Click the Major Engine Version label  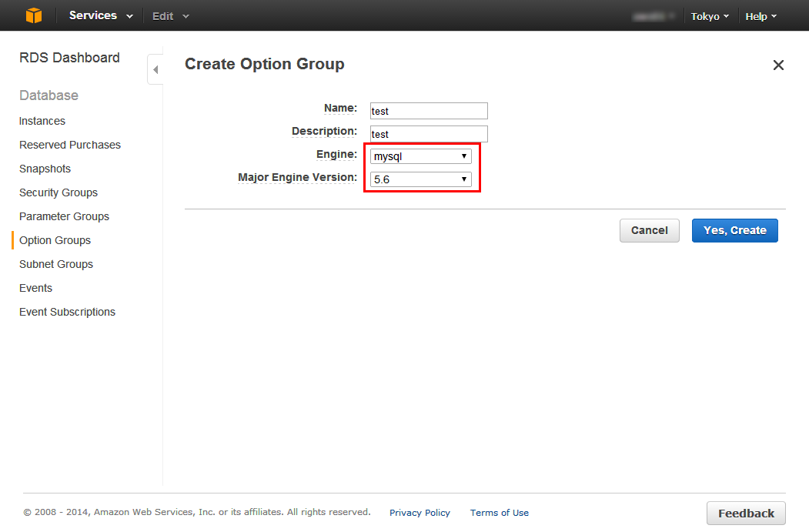coord(297,178)
